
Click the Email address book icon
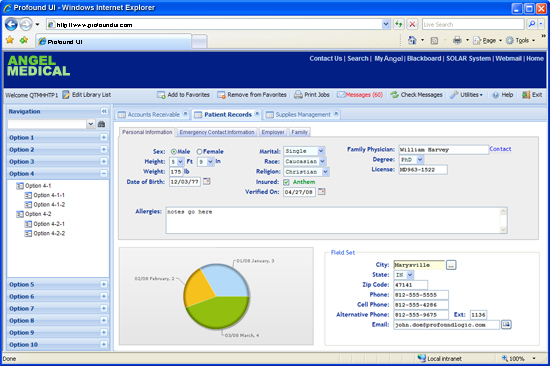coord(506,325)
